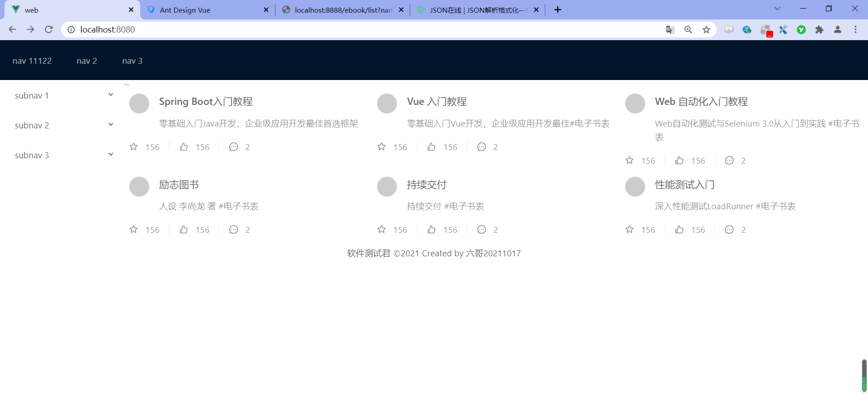Click like icon under Web 自动化入门教程
868x419 pixels.
679,160
